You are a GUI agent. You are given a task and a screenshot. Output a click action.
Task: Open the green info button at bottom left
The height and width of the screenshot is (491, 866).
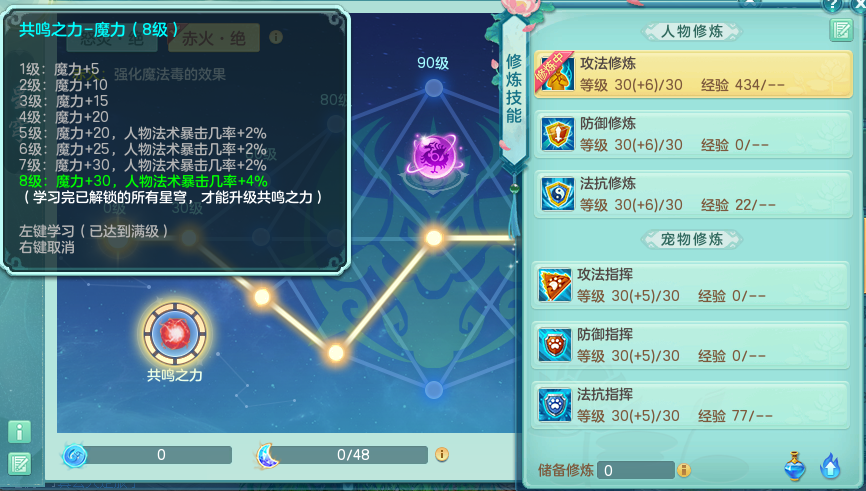pos(19,432)
